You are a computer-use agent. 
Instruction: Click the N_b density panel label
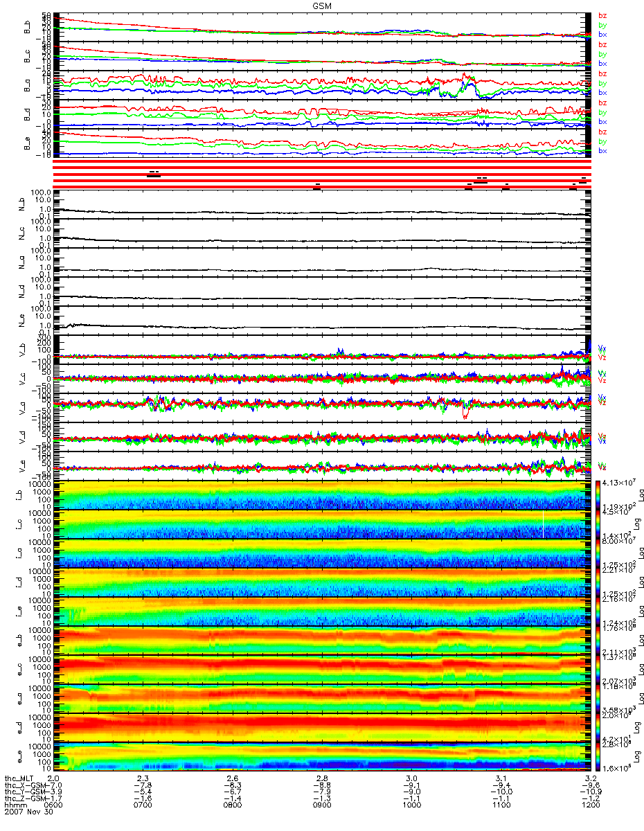(x=21, y=205)
